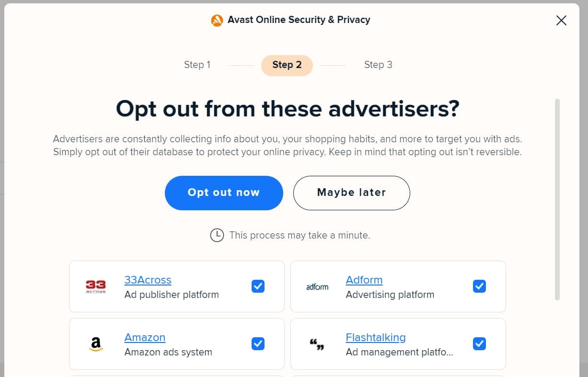Click the Avast logo icon in header
Viewport: 588px width, 377px height.
tap(217, 20)
